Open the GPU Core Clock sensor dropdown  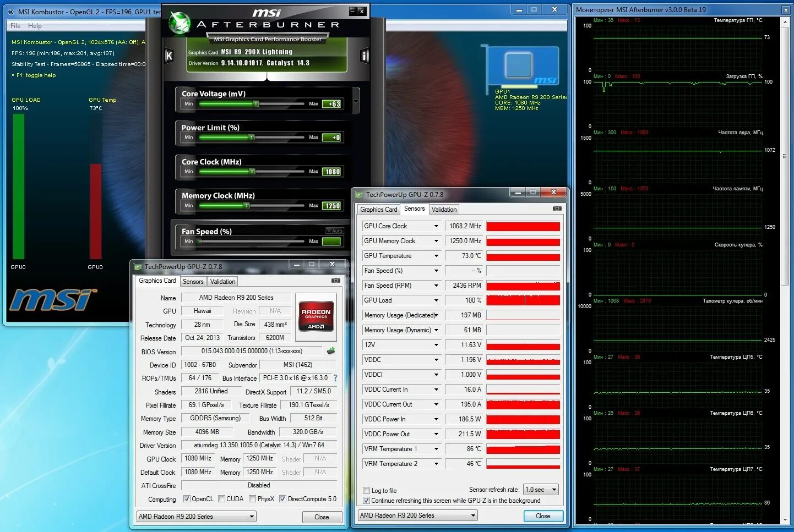(x=436, y=226)
